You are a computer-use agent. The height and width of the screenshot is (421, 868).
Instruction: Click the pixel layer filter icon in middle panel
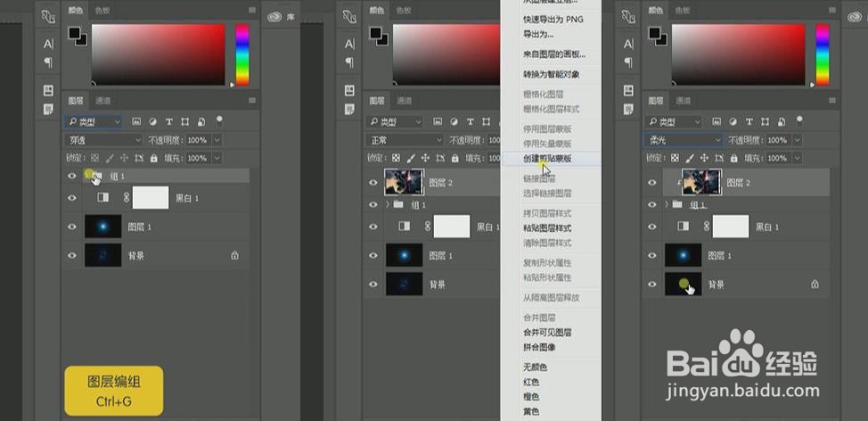click(x=438, y=121)
